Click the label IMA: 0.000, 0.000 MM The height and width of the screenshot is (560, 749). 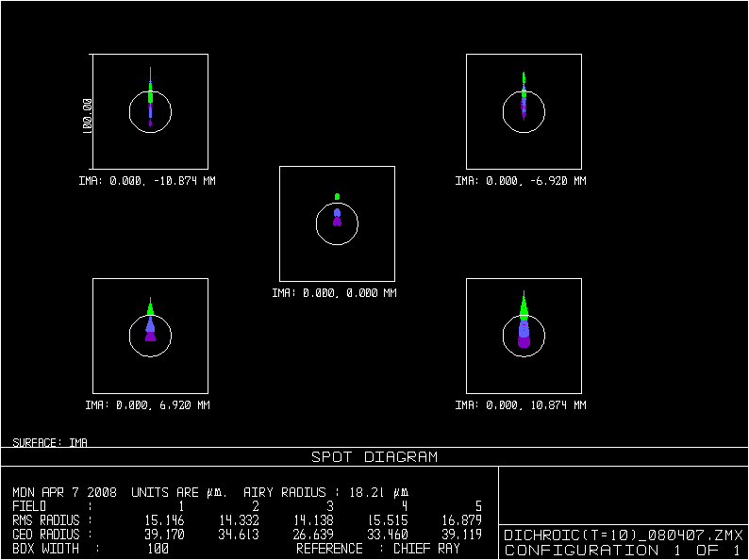click(334, 293)
